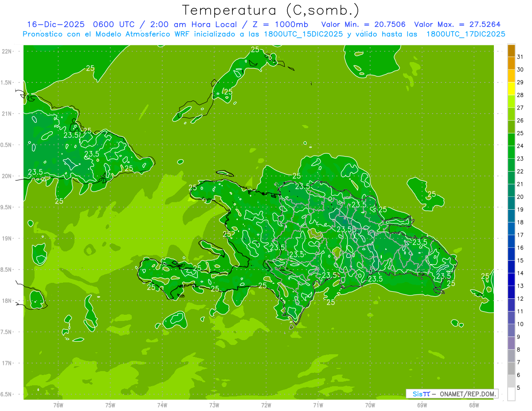
Task: Pick the teal swatch between 19 and 20
Action: pyautogui.click(x=511, y=204)
